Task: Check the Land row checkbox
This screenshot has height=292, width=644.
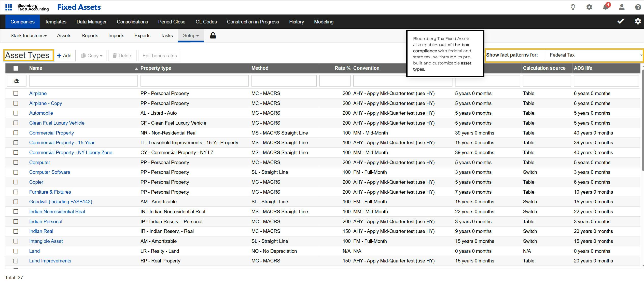Action: (16, 251)
